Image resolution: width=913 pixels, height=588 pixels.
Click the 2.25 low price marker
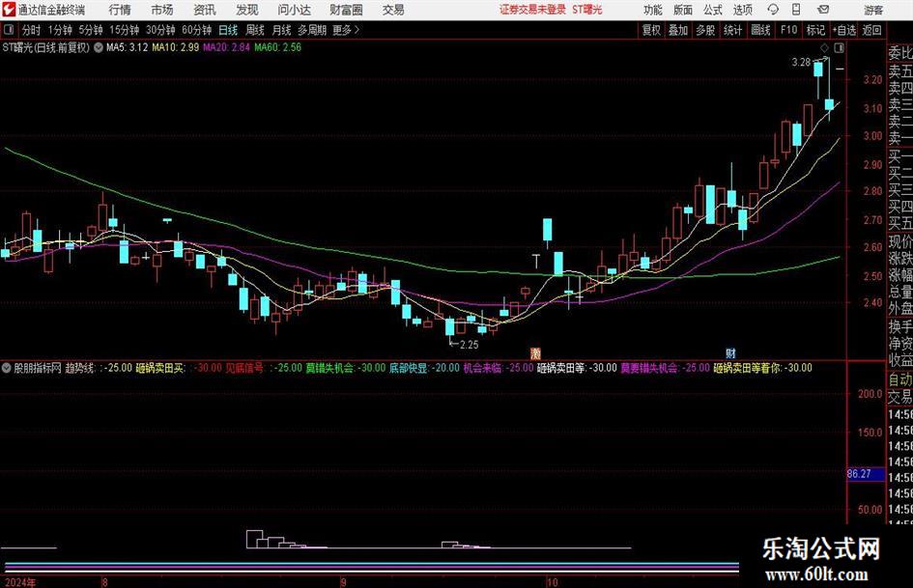[469, 345]
